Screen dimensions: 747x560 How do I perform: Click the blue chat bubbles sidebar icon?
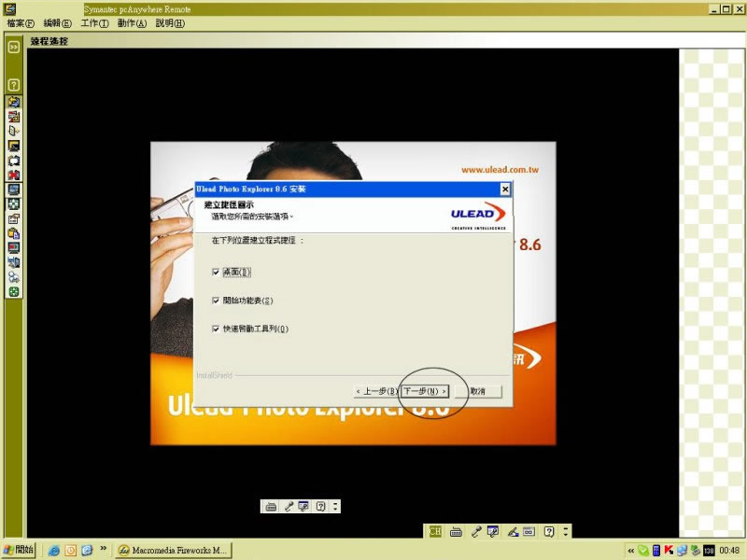(x=14, y=277)
